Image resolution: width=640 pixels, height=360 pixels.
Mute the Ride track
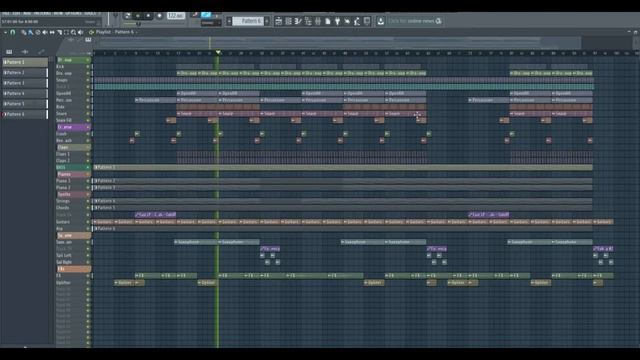[88, 107]
